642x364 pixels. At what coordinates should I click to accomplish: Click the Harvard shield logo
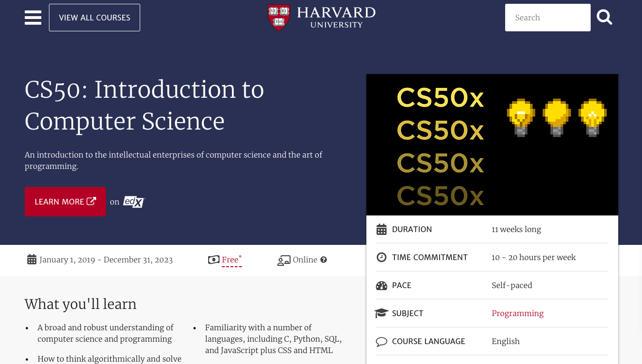point(279,17)
